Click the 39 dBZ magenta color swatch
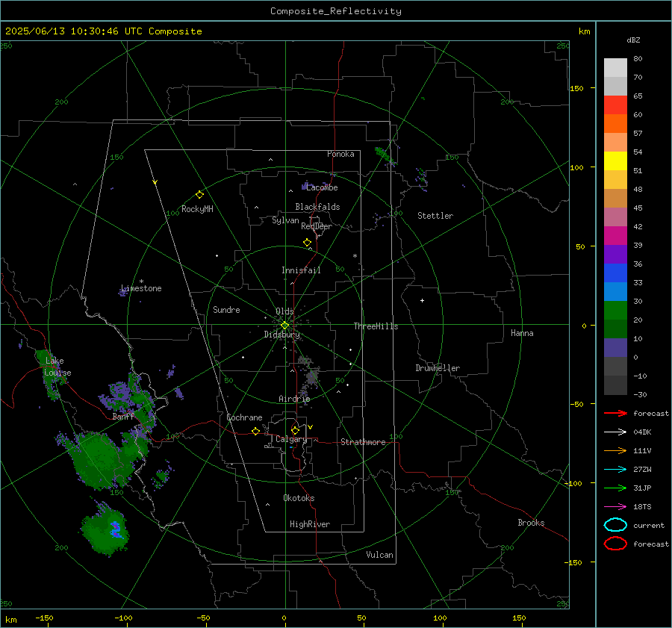The image size is (672, 628). 615,235
